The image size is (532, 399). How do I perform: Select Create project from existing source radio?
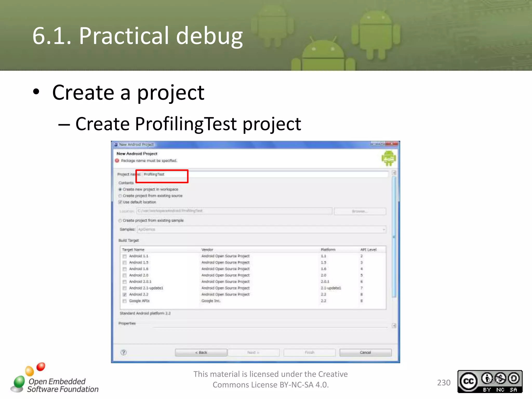(120, 196)
